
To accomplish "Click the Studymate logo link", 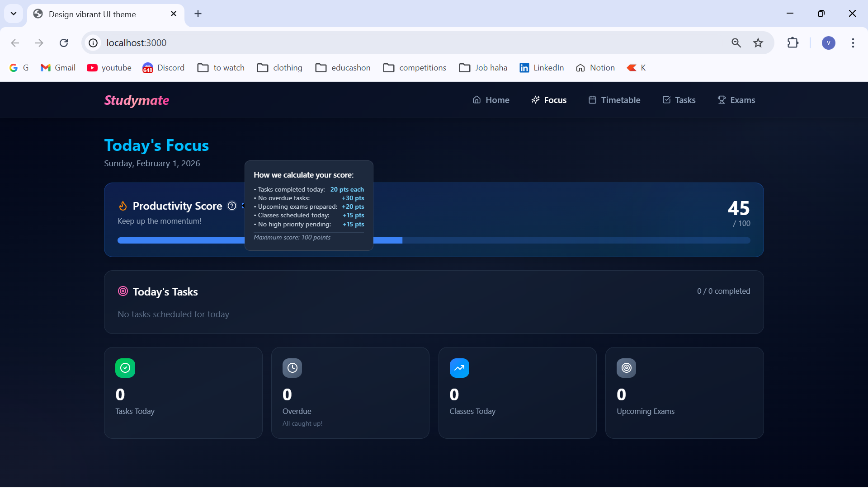I will (137, 100).
